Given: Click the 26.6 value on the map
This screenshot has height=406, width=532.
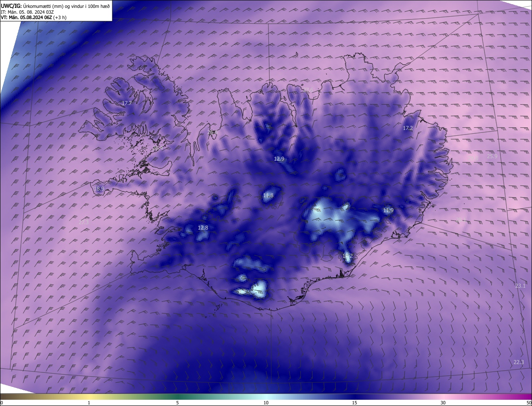Looking at the screenshot, I should pos(212,133).
